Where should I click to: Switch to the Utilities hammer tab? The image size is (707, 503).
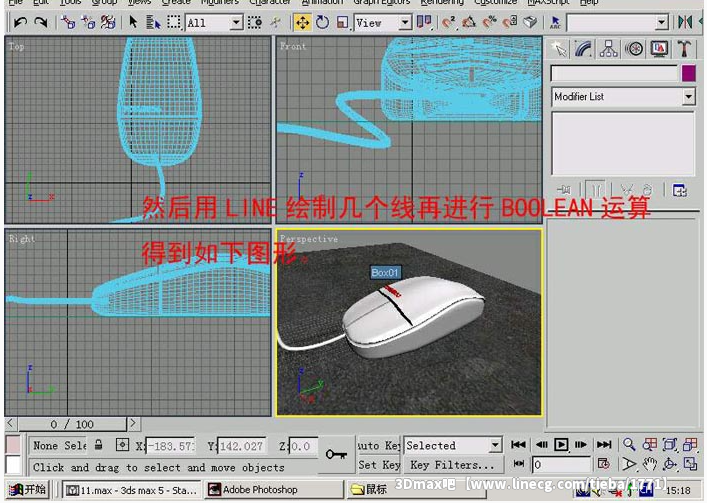(x=684, y=49)
